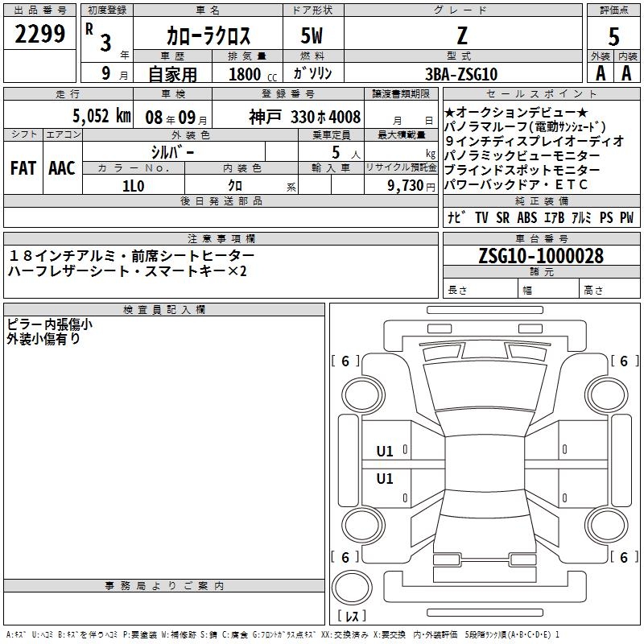Click equipment code TV

pyautogui.click(x=481, y=217)
